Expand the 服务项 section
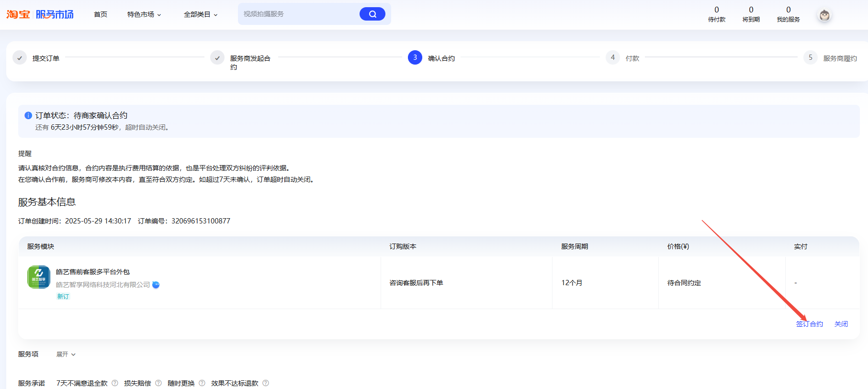Image resolution: width=868 pixels, height=389 pixels. tap(66, 355)
